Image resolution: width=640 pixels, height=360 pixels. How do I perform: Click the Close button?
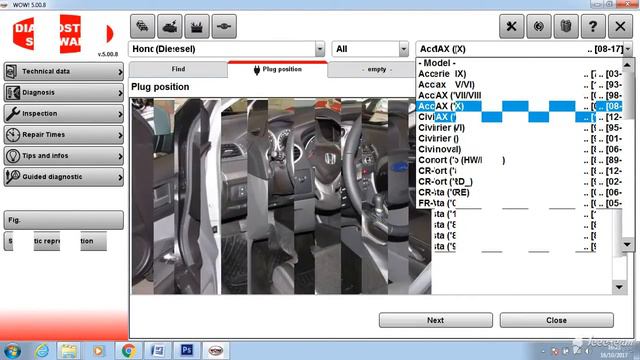[556, 320]
